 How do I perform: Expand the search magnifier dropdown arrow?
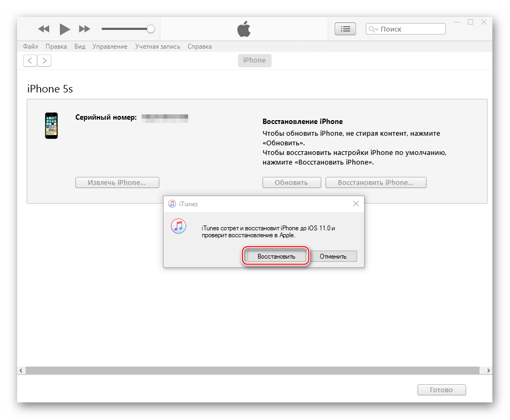pyautogui.click(x=374, y=29)
